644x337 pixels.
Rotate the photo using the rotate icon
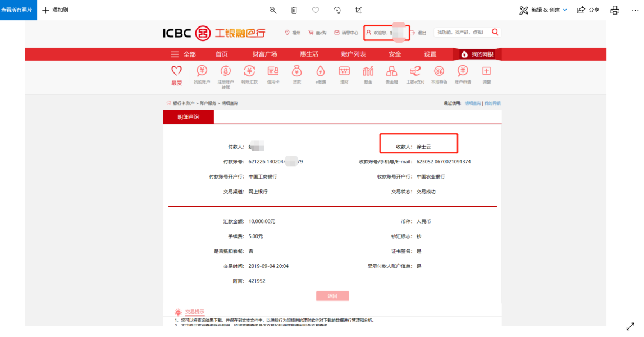coord(337,10)
